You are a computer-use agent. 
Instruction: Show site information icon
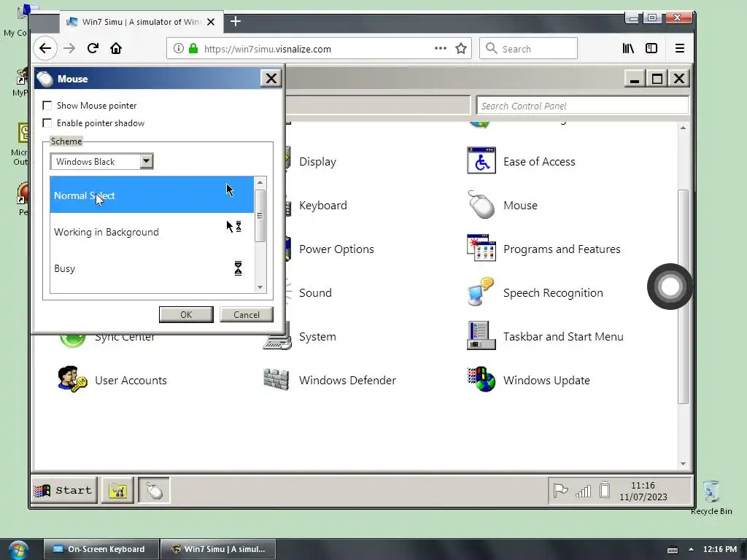178,48
